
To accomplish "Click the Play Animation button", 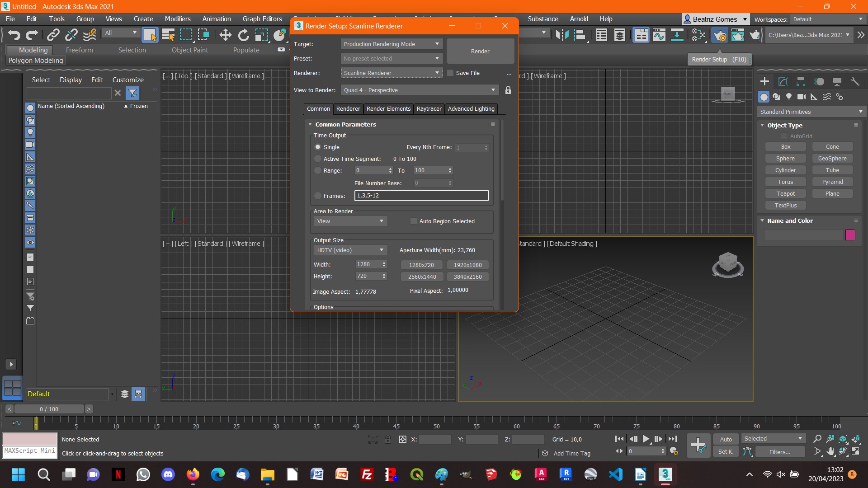I will click(646, 439).
